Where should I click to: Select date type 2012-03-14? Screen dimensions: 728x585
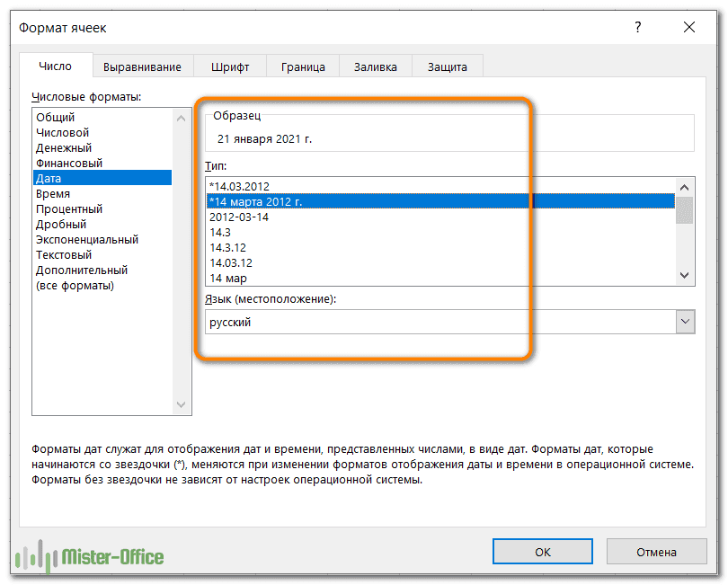(239, 217)
